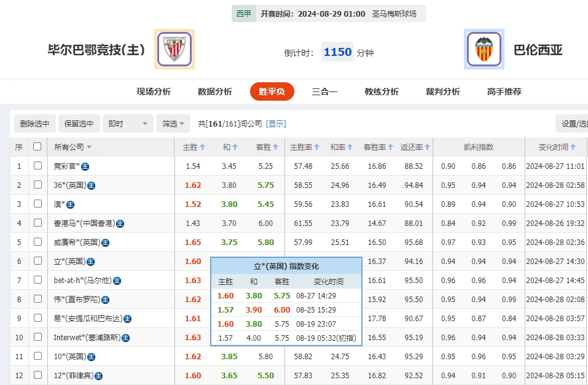Switch to the 数据分析 tab
Viewport: 588px width, 385px height.
tap(214, 91)
